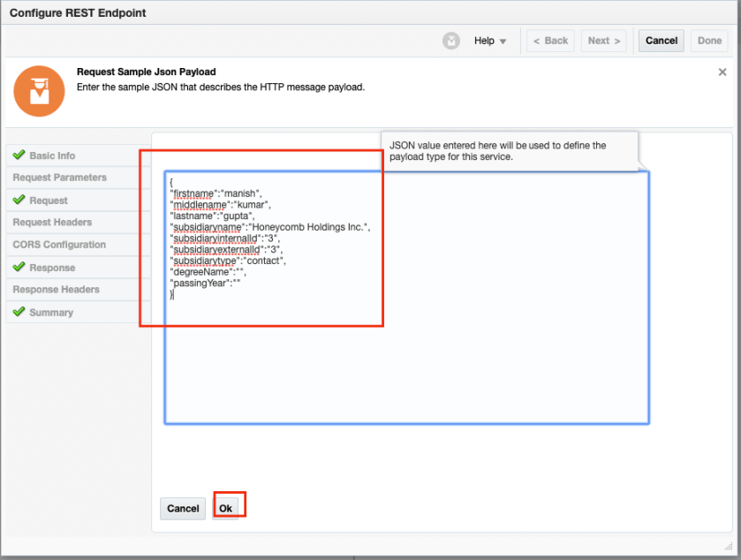Click the Done button

709,41
